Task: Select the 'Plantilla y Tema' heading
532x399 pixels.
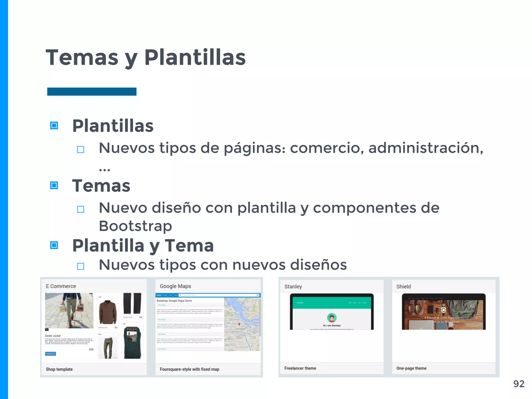Action: (143, 246)
